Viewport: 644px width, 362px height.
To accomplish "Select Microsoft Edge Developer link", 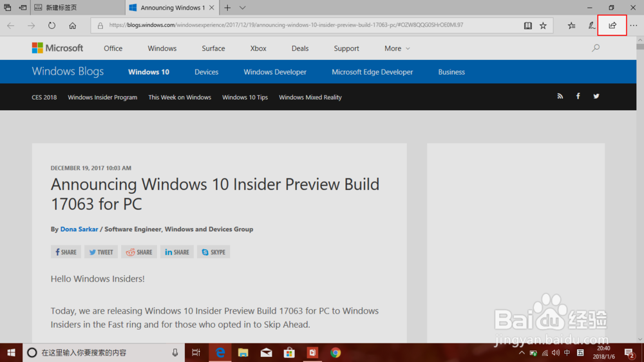I will [372, 72].
